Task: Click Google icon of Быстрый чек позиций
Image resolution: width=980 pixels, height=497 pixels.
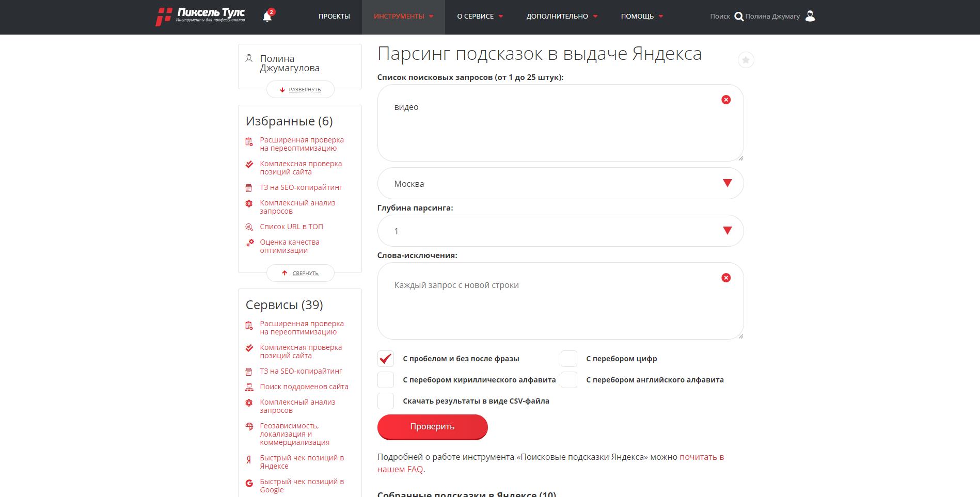Action: tap(249, 483)
